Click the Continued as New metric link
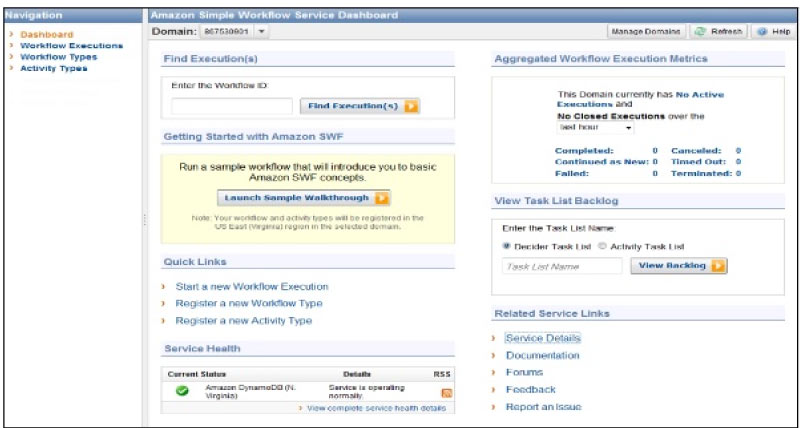Screen dimensions: 800x428 602,162
